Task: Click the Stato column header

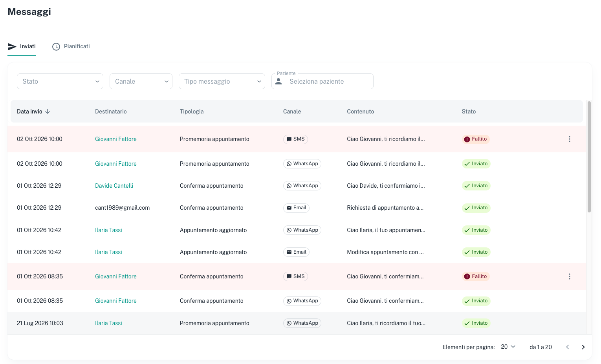Action: point(469,112)
